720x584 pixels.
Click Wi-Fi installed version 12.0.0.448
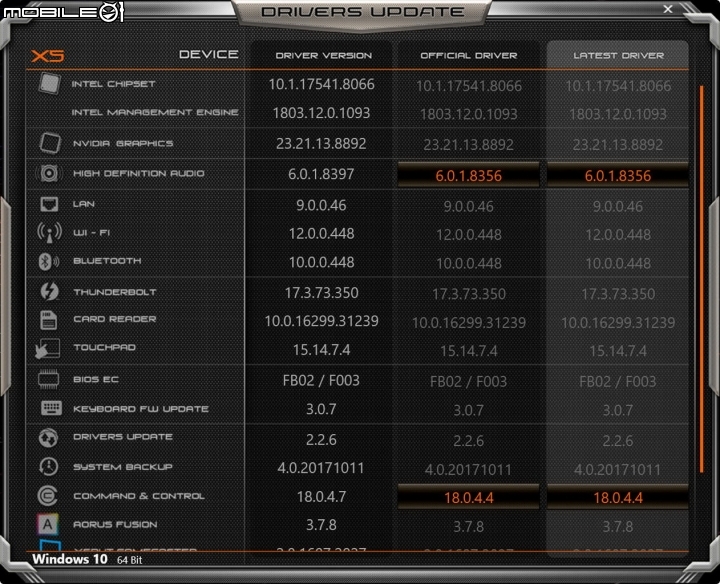(x=321, y=234)
